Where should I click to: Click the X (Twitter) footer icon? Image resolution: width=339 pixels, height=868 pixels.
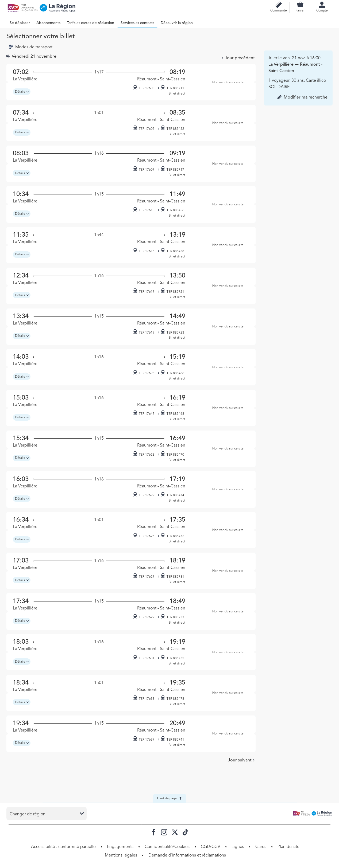175,832
